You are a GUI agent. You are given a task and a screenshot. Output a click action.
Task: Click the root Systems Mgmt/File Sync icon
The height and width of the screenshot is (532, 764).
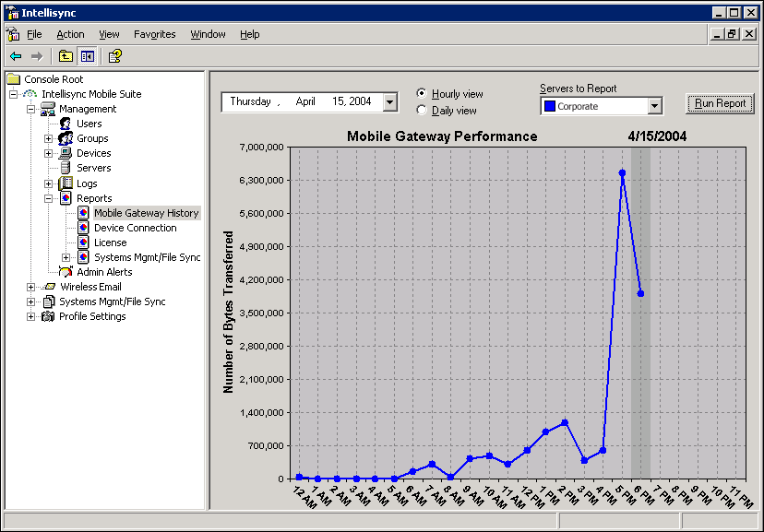[x=48, y=301]
